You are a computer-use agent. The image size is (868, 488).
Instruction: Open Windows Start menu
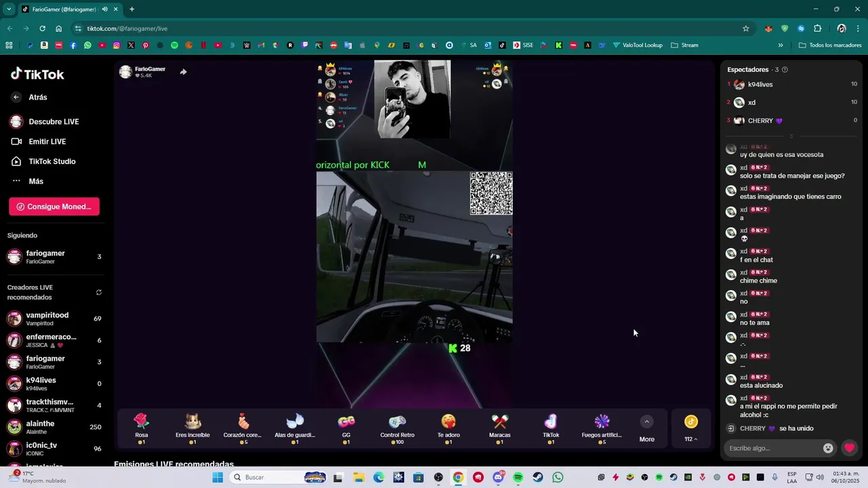[x=218, y=477]
